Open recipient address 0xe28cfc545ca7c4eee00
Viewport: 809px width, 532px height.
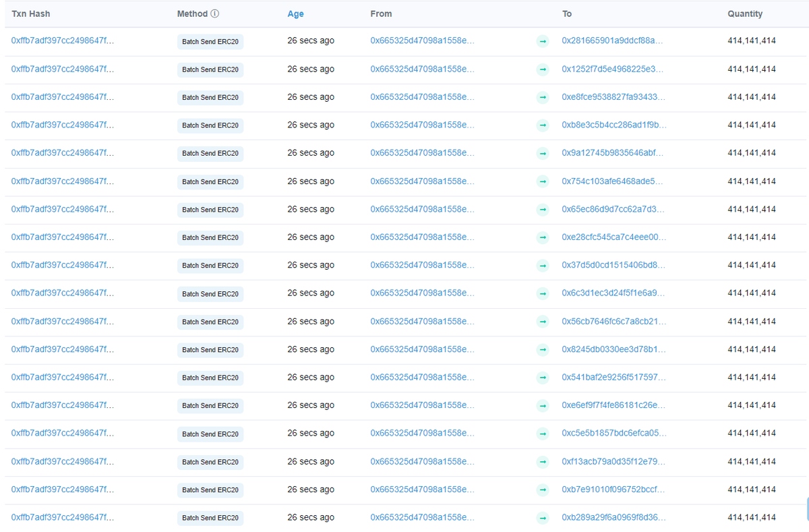[x=614, y=237]
